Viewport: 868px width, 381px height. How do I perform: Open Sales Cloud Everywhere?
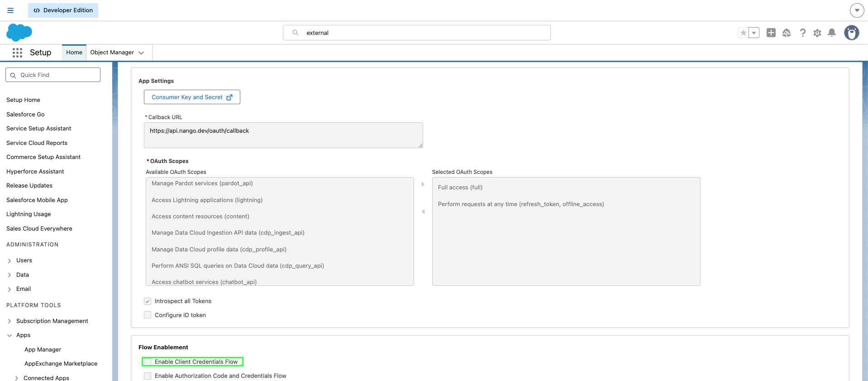(x=39, y=229)
